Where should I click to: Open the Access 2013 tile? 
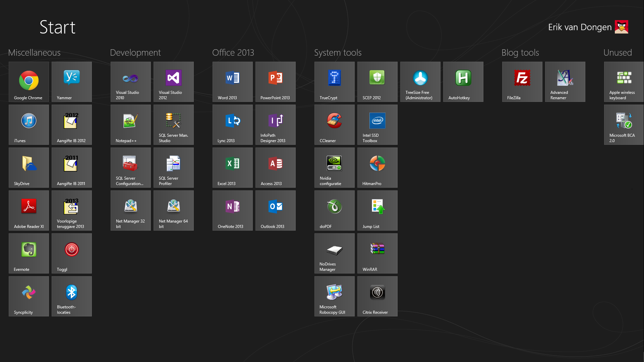[276, 168]
